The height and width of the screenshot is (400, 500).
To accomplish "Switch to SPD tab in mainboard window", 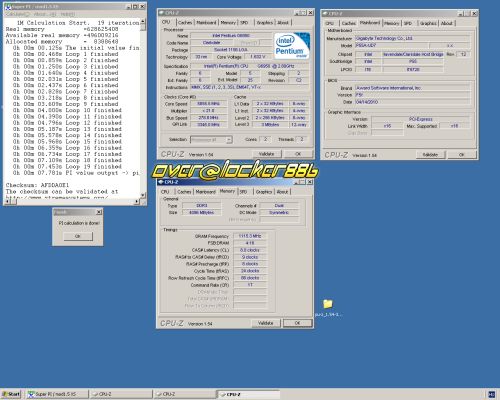I will 408,23.
